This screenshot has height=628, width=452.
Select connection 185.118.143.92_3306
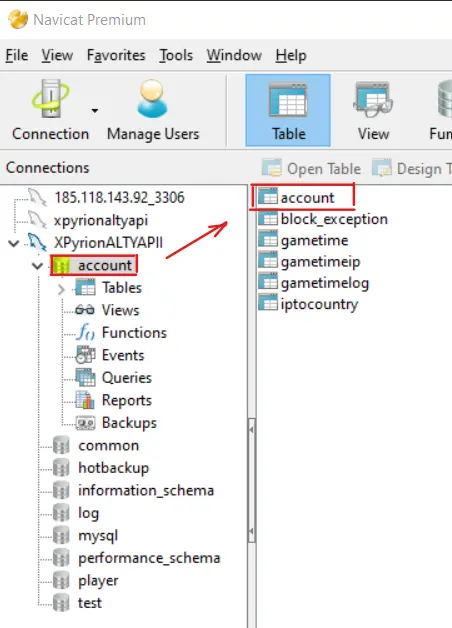(x=119, y=197)
